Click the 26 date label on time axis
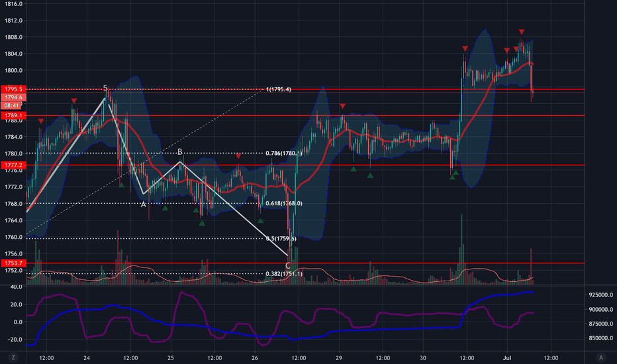 [255, 357]
